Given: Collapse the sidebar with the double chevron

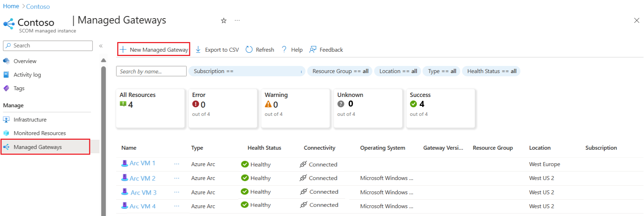Looking at the screenshot, I should [101, 46].
